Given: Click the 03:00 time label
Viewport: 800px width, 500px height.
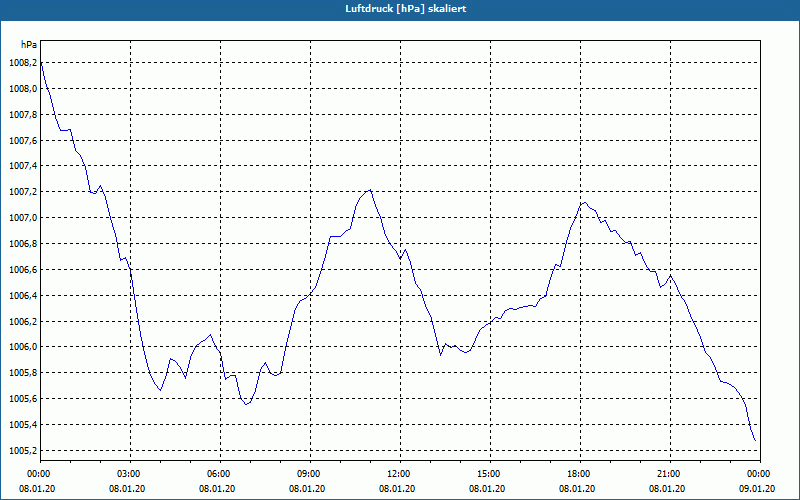Looking at the screenshot, I should [x=131, y=474].
